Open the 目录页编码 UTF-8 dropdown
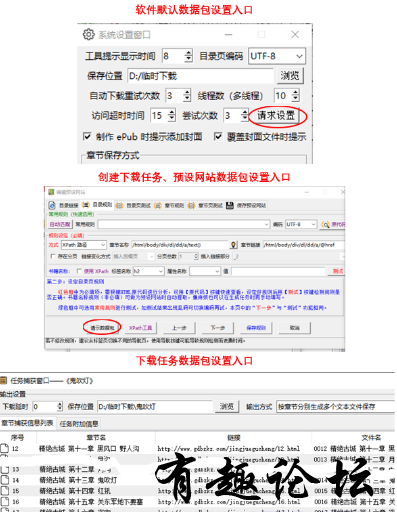The width and height of the screenshot is (397, 512). (x=276, y=56)
